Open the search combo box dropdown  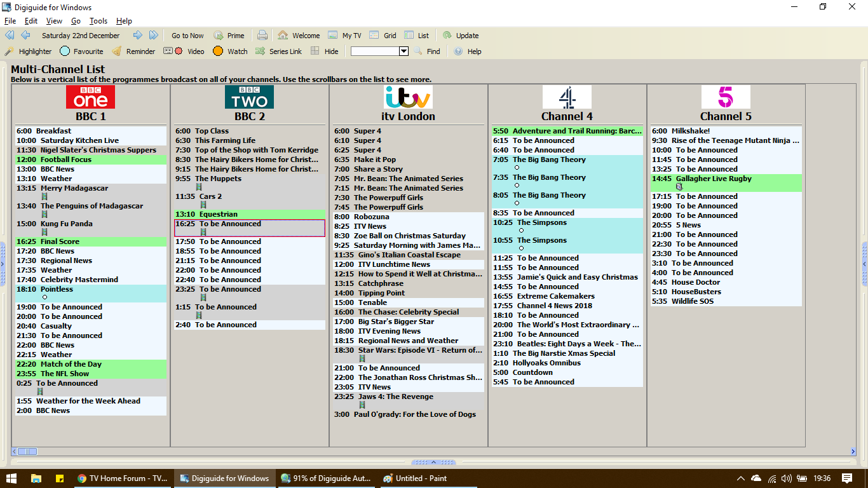click(403, 51)
